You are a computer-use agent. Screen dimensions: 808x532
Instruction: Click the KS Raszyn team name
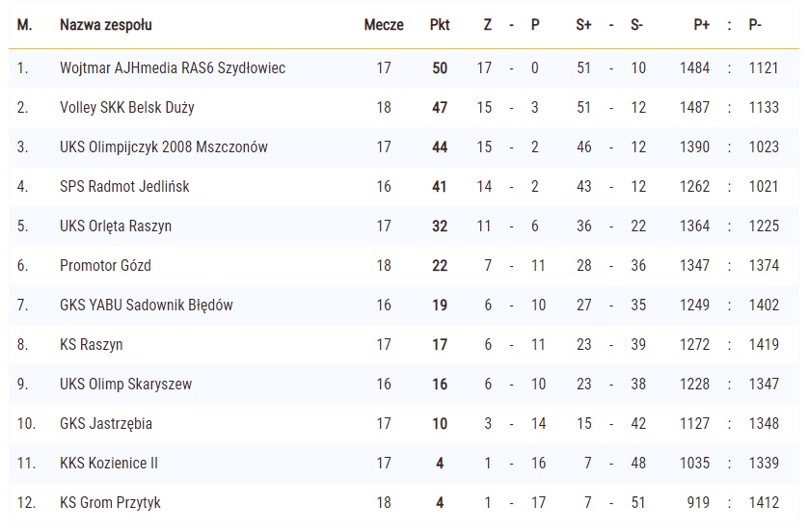[x=91, y=345]
